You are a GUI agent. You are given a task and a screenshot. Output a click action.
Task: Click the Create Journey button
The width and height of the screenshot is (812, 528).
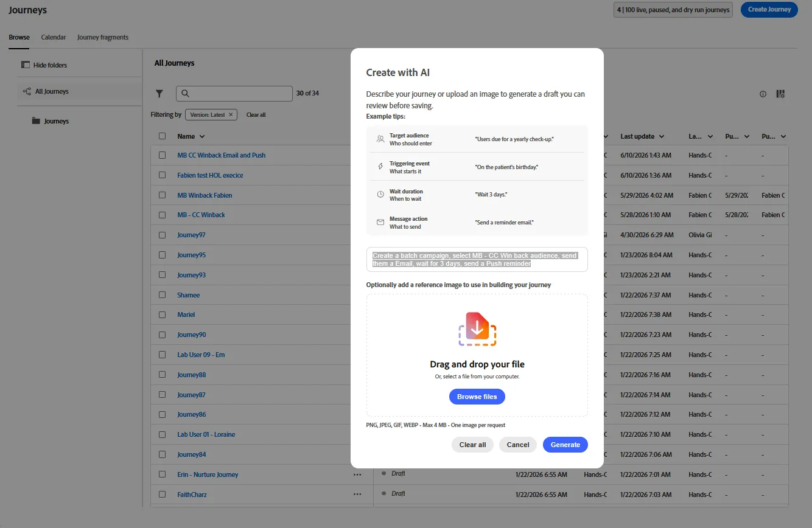769,9
